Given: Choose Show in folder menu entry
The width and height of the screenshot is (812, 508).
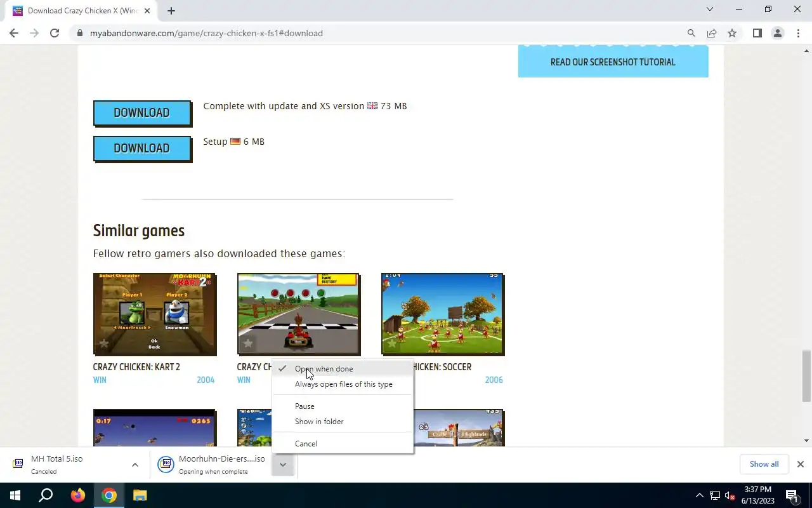Looking at the screenshot, I should pos(343,422).
